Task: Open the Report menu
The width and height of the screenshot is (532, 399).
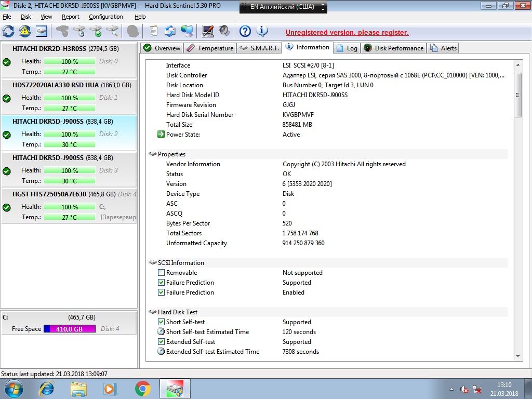Action: [x=71, y=17]
